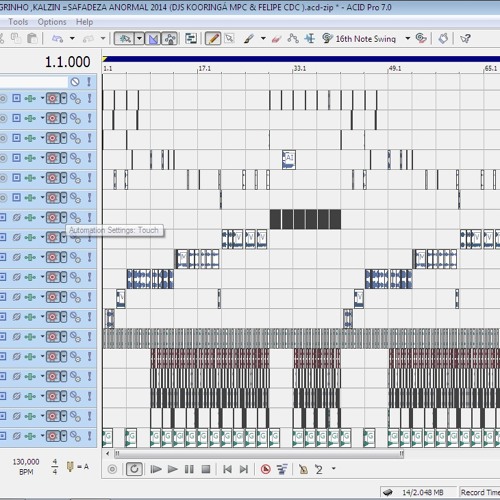The height and width of the screenshot is (500, 500).
Task: Click the 4/4 time signature
Action: coord(55,467)
